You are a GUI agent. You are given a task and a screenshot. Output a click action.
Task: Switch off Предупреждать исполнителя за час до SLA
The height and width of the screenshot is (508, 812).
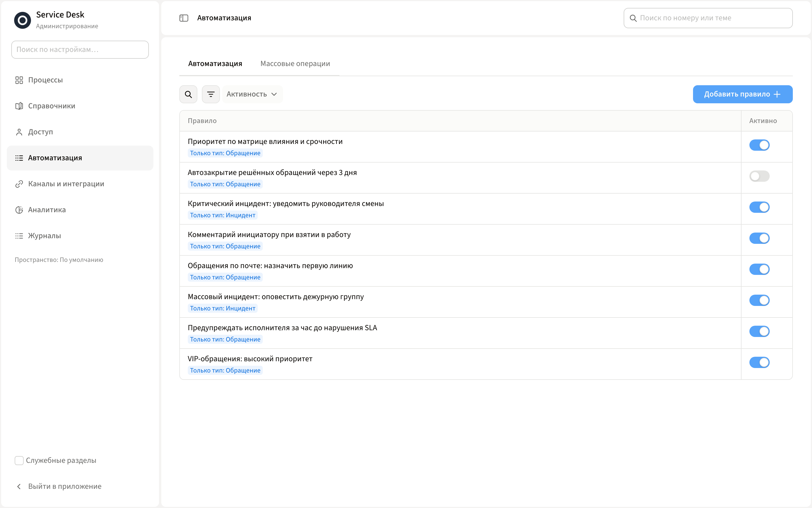(759, 331)
